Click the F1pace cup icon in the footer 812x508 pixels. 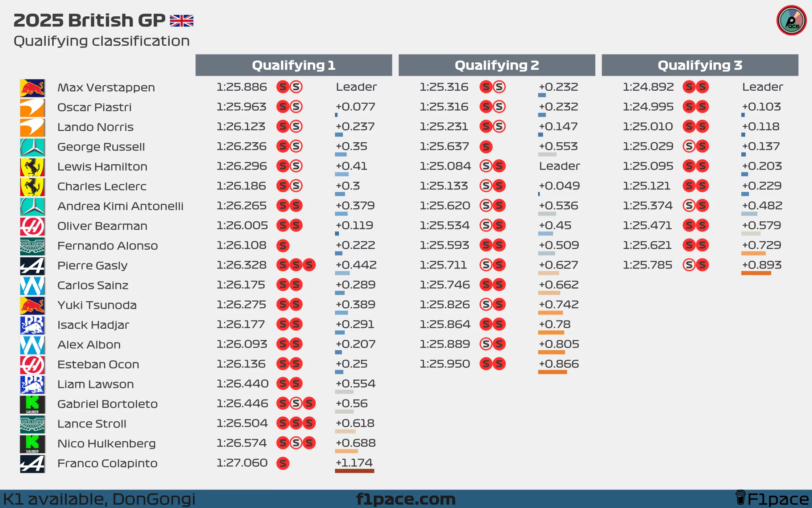click(741, 497)
